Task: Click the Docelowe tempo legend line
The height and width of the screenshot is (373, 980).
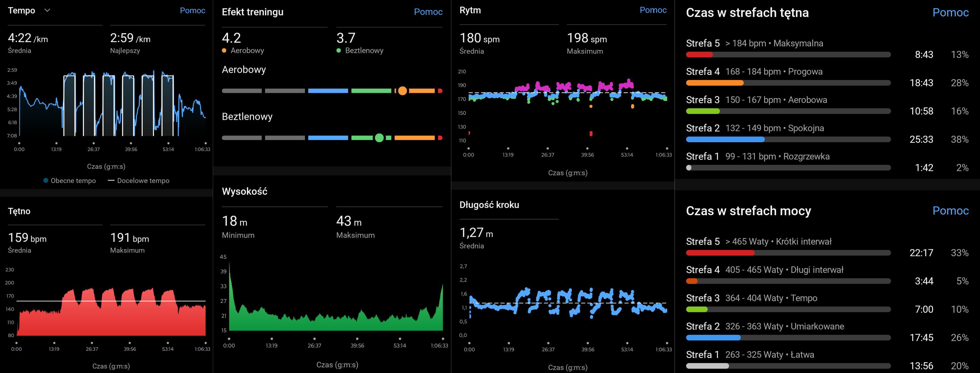Action: click(111, 180)
